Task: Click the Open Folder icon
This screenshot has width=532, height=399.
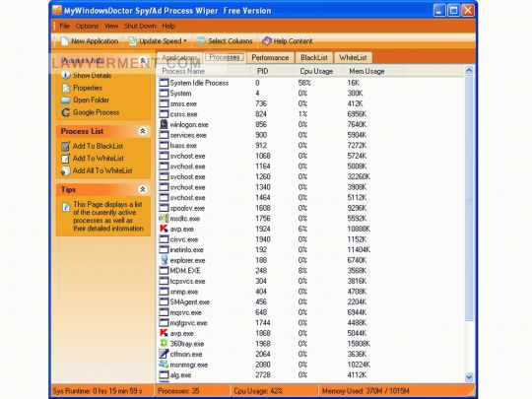Action: 66,100
